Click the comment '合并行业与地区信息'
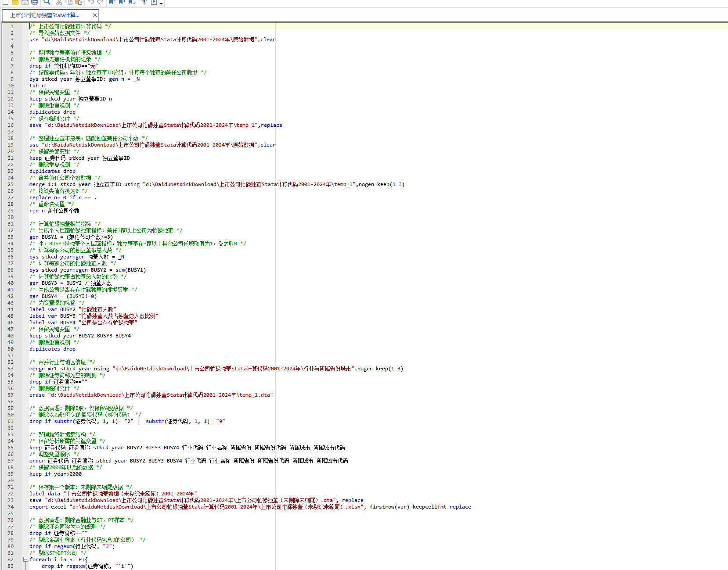Viewport: 728px width, 570px height. (62, 362)
